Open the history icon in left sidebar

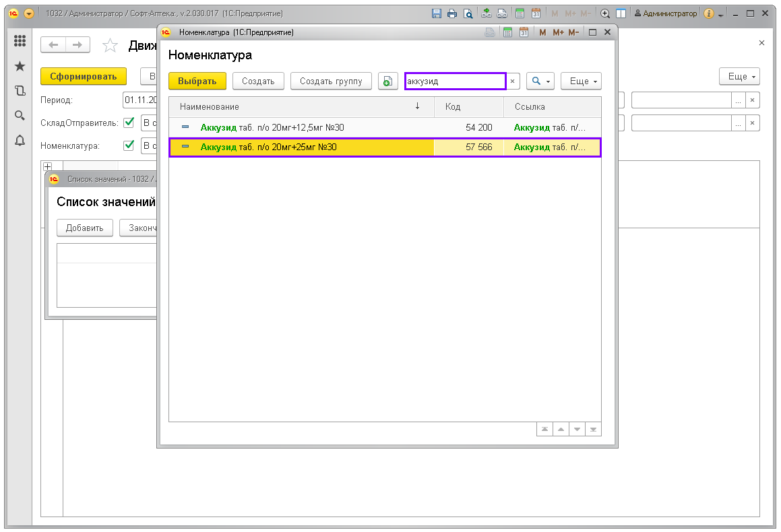click(20, 91)
